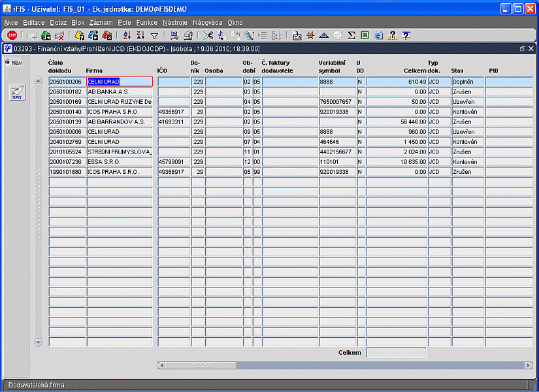This screenshot has width=539, height=392.
Task: Restore the inner JCD form window
Action: point(522,48)
